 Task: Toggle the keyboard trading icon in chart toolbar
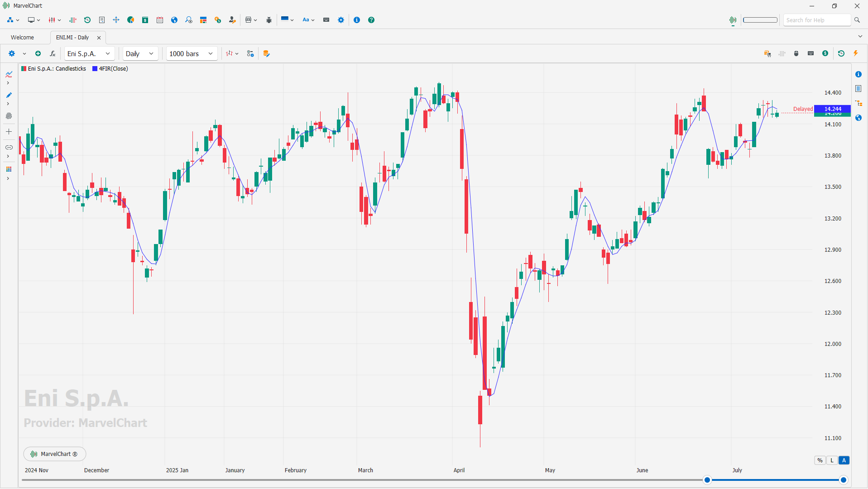(811, 53)
